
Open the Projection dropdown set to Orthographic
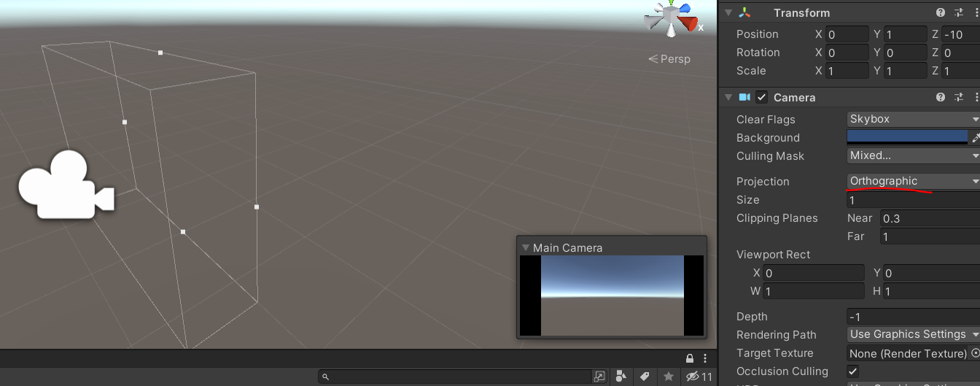point(914,181)
